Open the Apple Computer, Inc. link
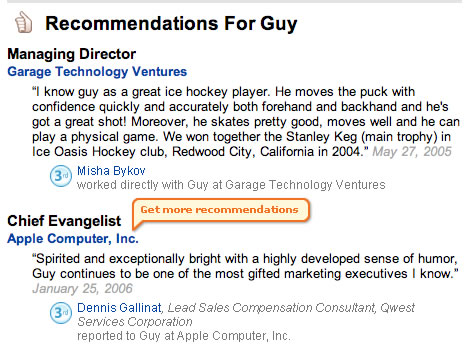The image size is (470, 362). [73, 239]
